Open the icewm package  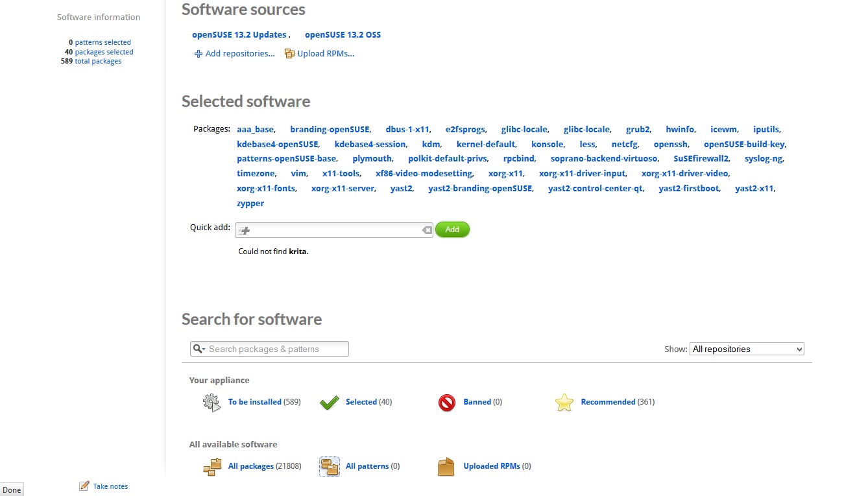723,130
